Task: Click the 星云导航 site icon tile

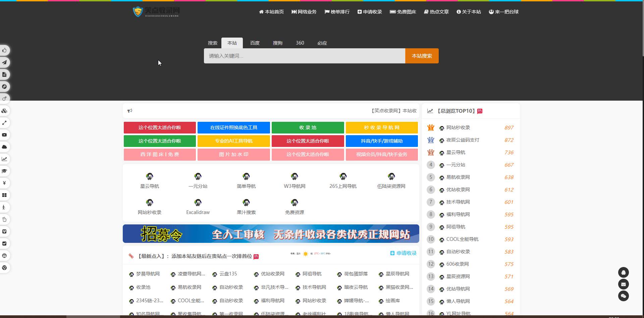Action: 150,180
